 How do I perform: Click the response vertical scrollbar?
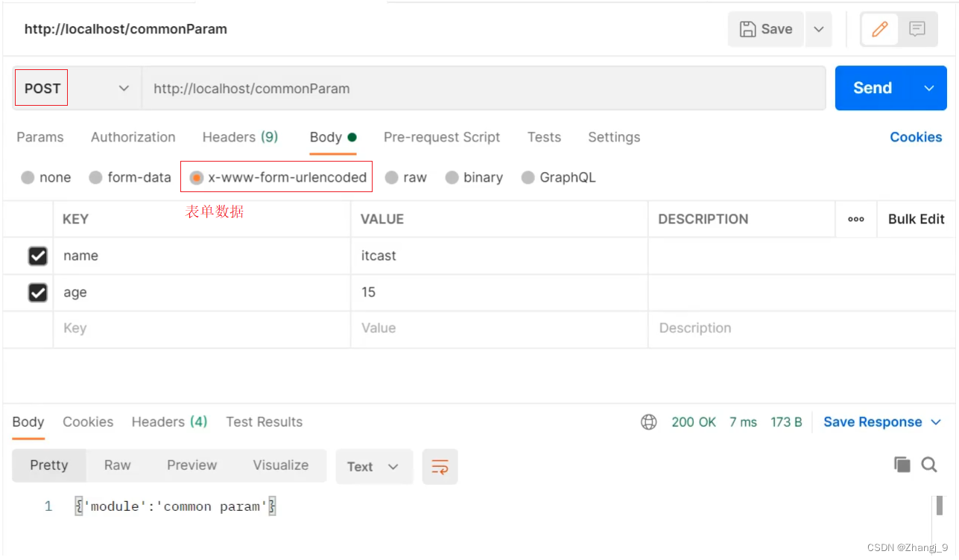pyautogui.click(x=940, y=506)
